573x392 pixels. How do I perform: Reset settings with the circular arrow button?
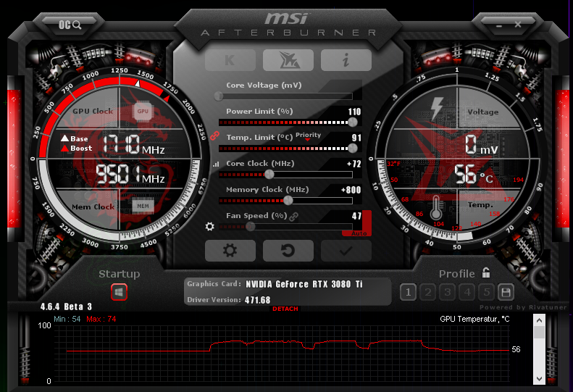pyautogui.click(x=288, y=251)
